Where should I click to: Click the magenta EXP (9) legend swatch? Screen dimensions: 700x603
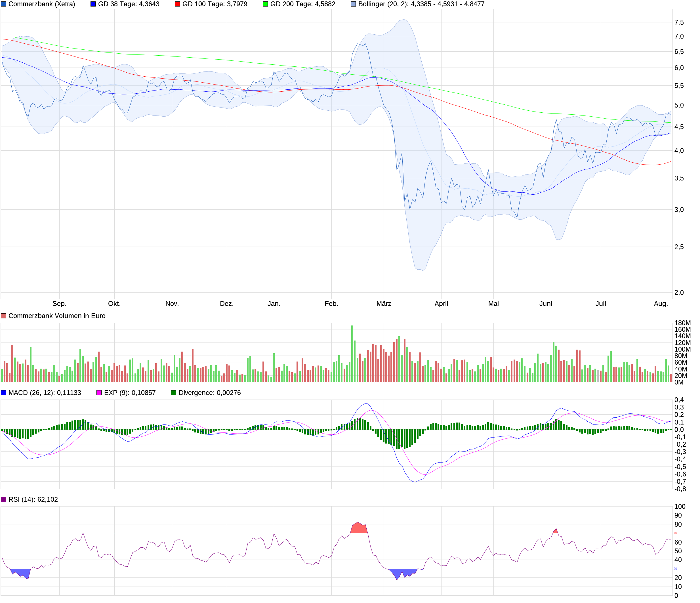[x=99, y=392]
